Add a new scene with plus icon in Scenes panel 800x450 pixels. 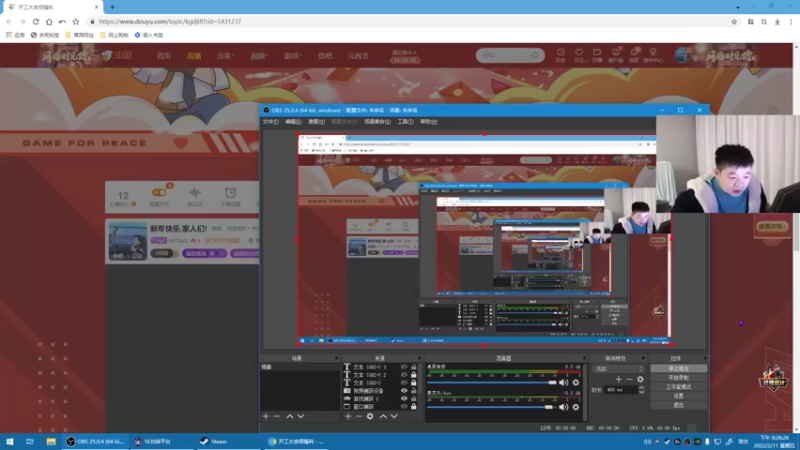266,416
